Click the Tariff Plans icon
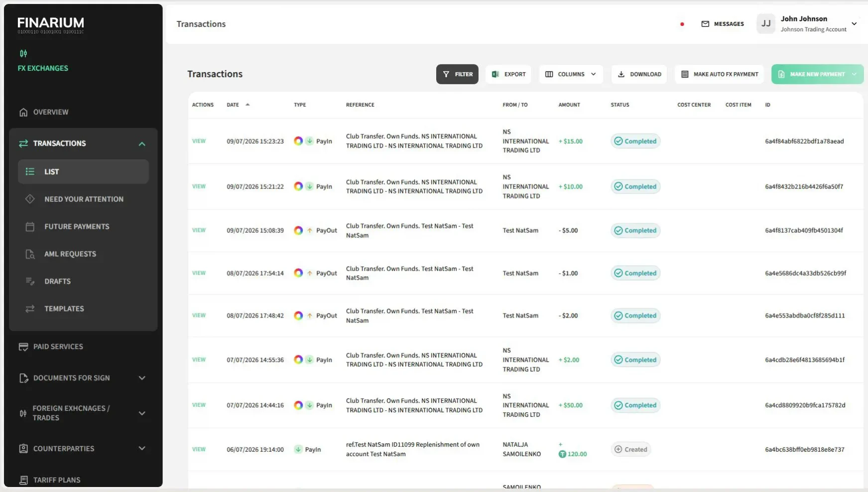Image resolution: width=868 pixels, height=492 pixels. [23, 480]
